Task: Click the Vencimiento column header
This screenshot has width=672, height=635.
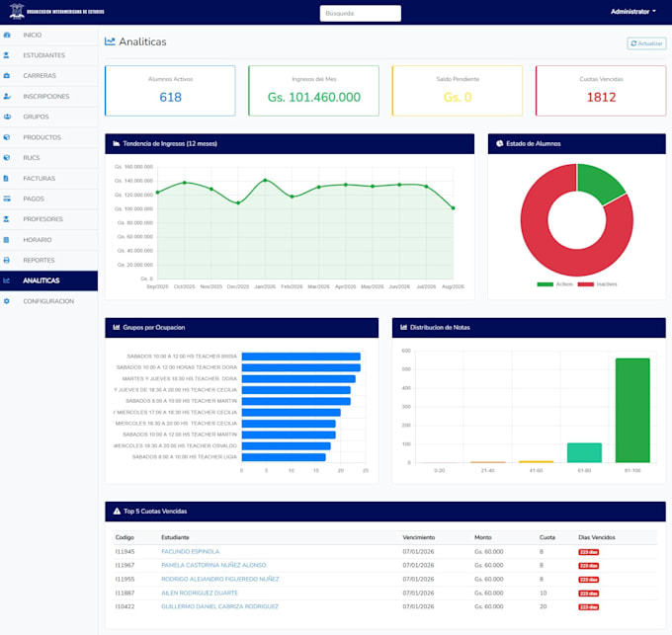Action: click(419, 537)
